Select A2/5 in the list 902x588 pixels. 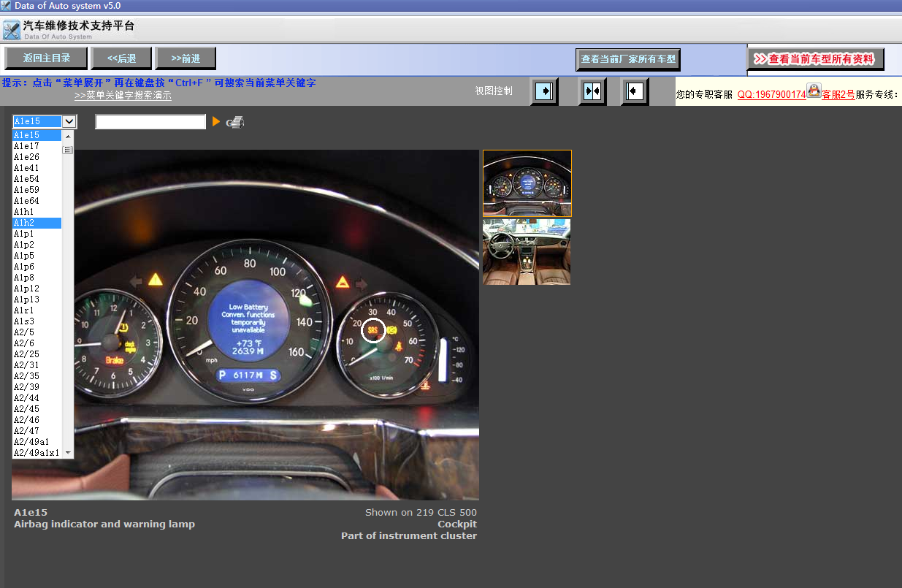click(x=37, y=332)
